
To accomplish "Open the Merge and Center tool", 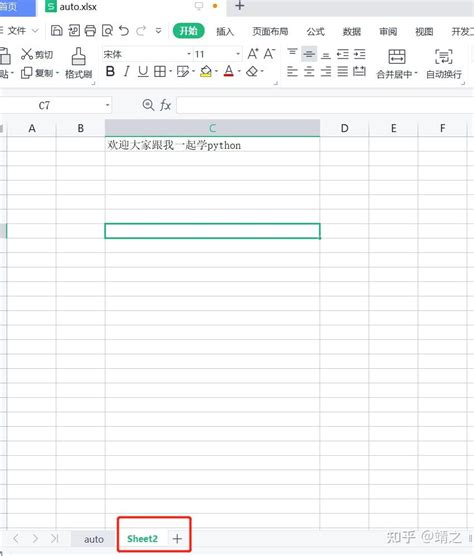I will [397, 64].
